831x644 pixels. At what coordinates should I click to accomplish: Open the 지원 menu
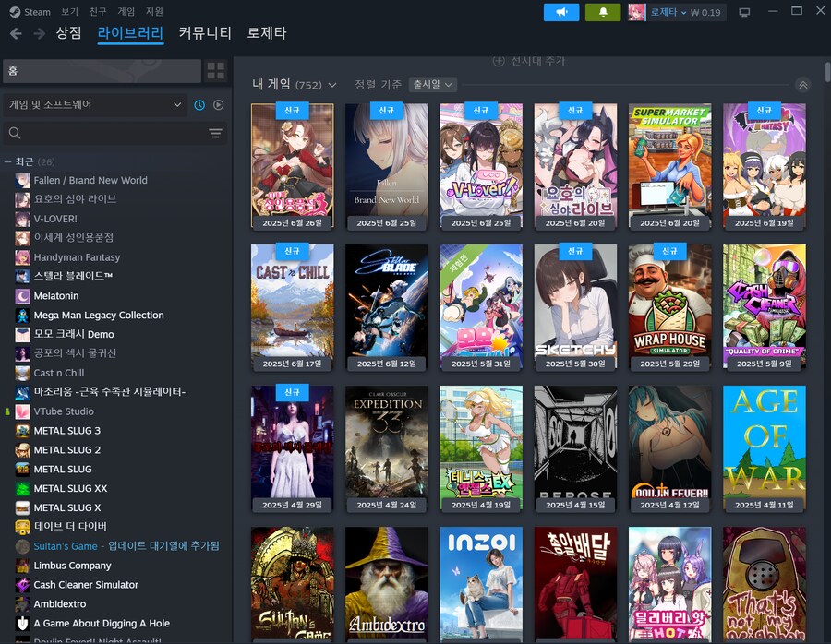coord(154,12)
